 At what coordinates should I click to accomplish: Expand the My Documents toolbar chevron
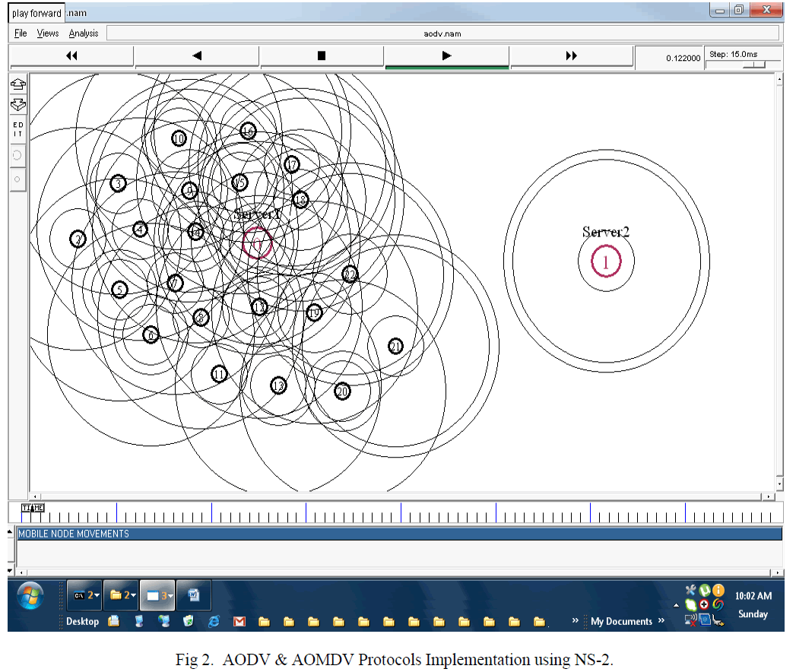(x=661, y=621)
